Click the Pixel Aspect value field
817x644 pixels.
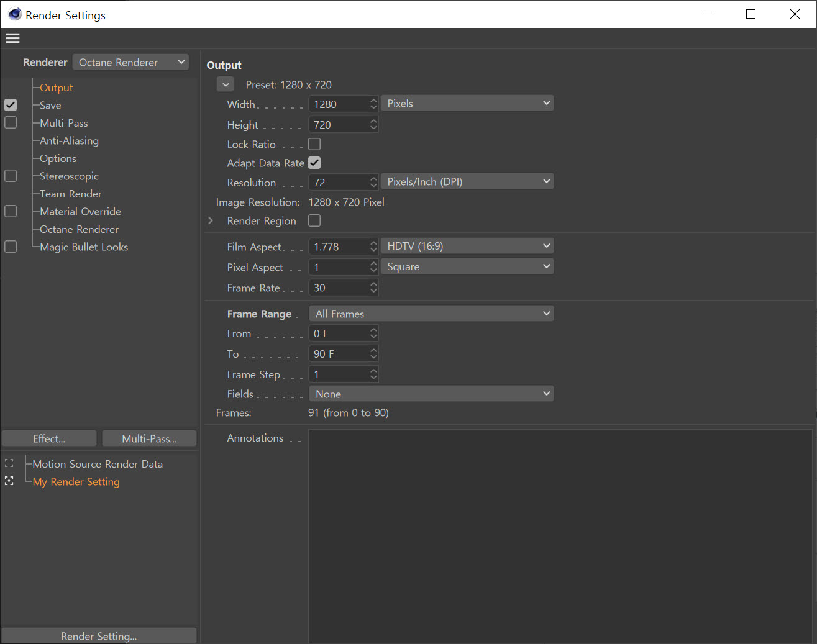339,267
